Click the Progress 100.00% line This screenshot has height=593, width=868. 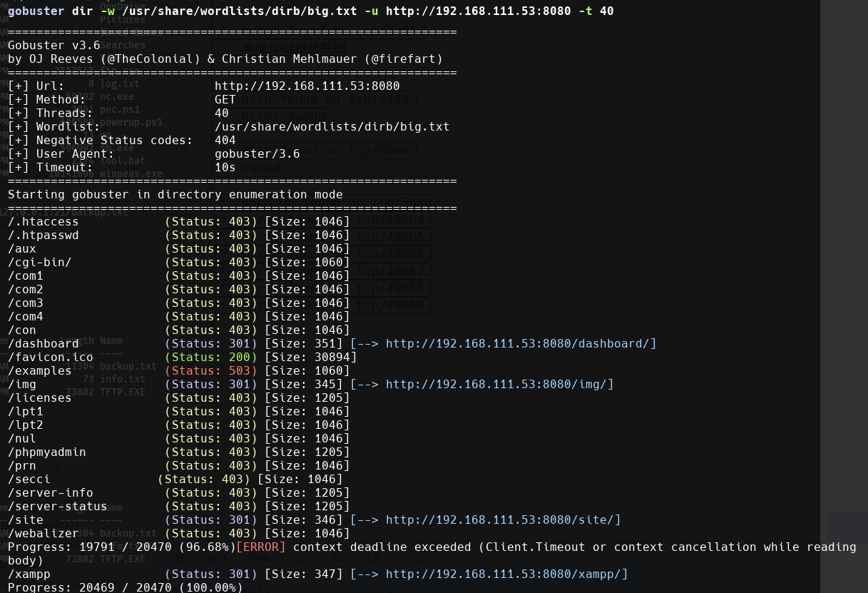coord(125,587)
